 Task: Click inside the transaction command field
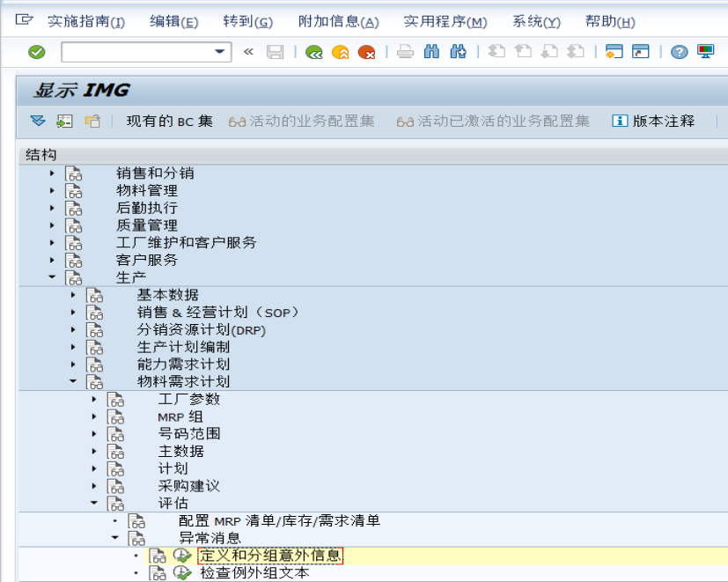coord(137,52)
